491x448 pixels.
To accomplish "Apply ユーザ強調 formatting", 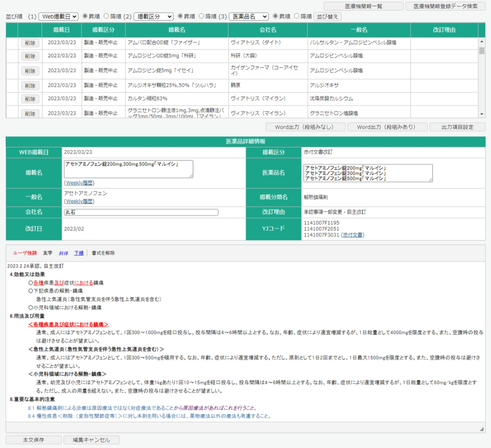I will click(25, 253).
